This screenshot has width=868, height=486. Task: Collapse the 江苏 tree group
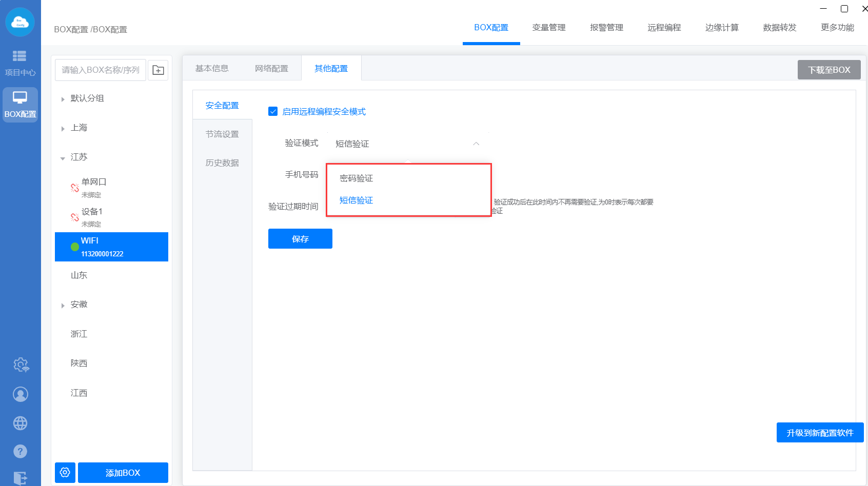click(63, 158)
